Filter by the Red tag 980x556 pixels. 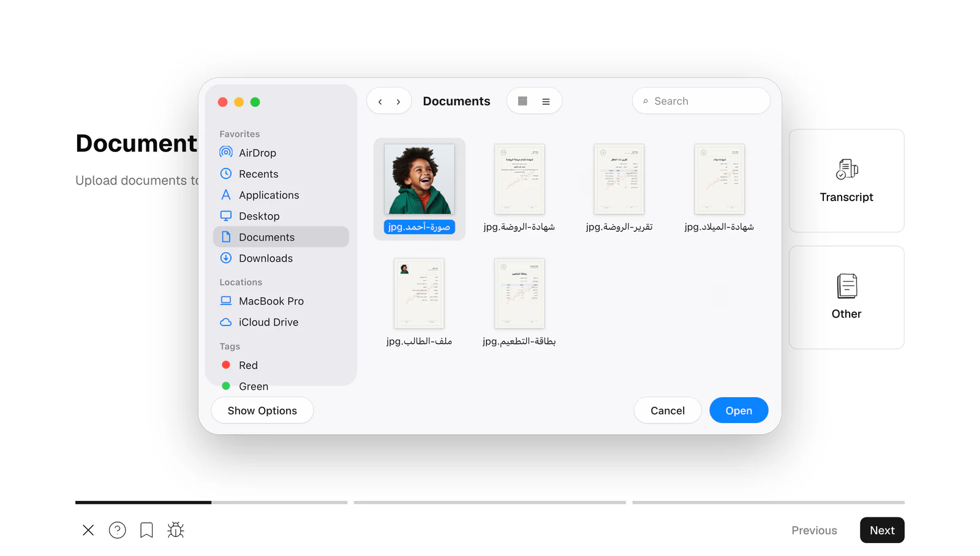click(x=281, y=365)
